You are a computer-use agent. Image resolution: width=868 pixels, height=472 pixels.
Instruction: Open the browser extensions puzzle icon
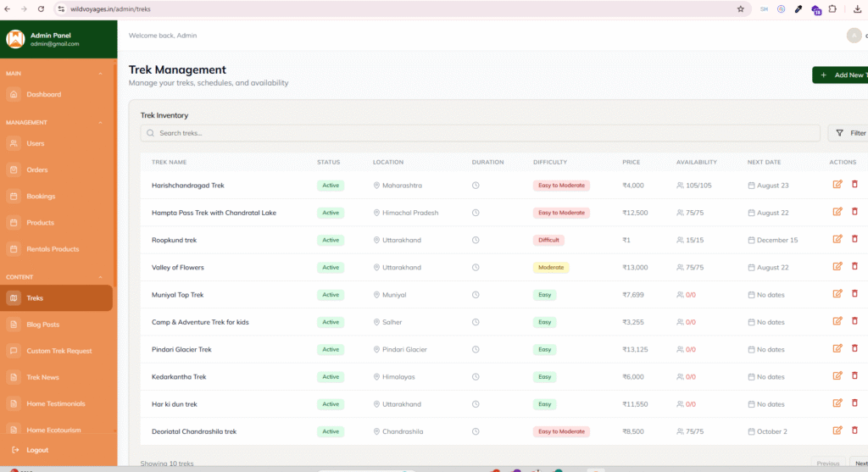[832, 8]
